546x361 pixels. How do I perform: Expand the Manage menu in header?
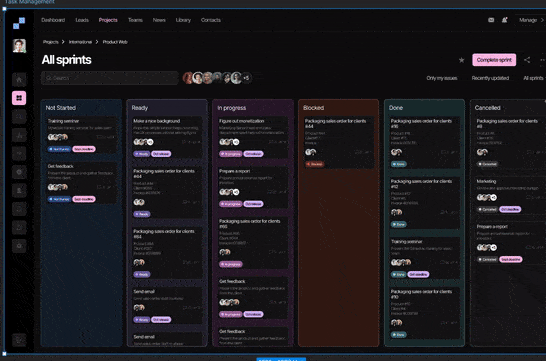tap(531, 20)
